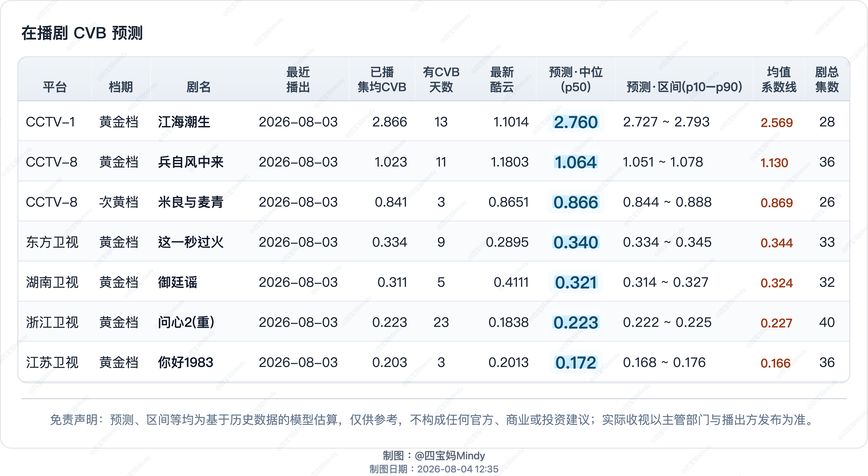The image size is (868, 476).
Task: Click the 酷云 value 1.1014
Action: tap(511, 122)
